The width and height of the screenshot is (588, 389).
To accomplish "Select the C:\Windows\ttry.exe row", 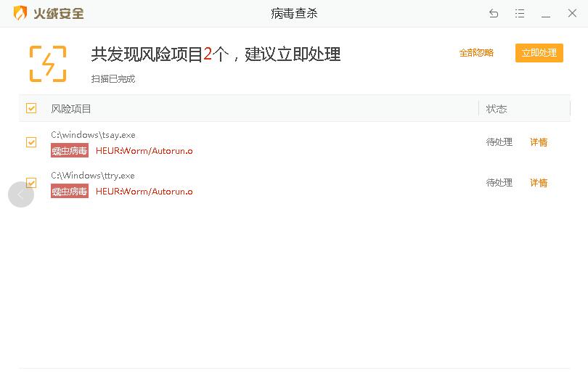I will tap(93, 176).
